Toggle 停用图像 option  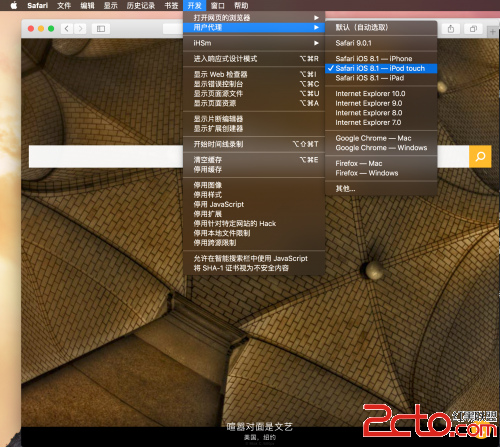(x=254, y=185)
